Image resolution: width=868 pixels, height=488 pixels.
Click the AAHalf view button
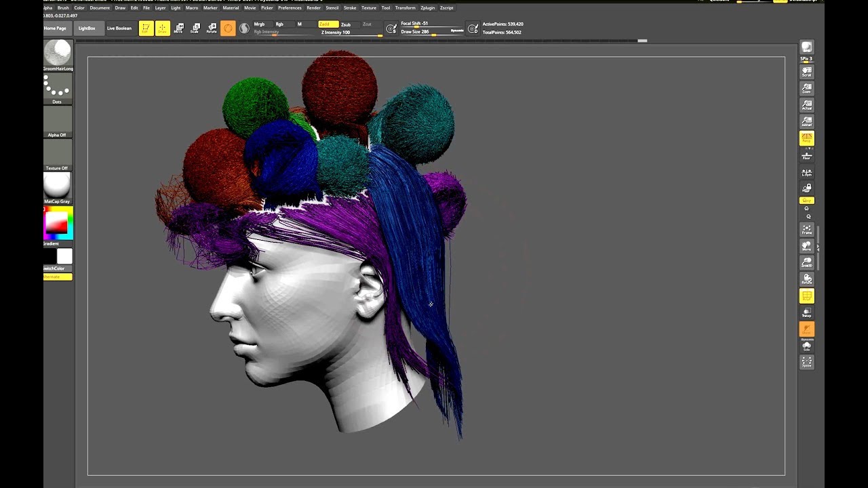tap(806, 121)
